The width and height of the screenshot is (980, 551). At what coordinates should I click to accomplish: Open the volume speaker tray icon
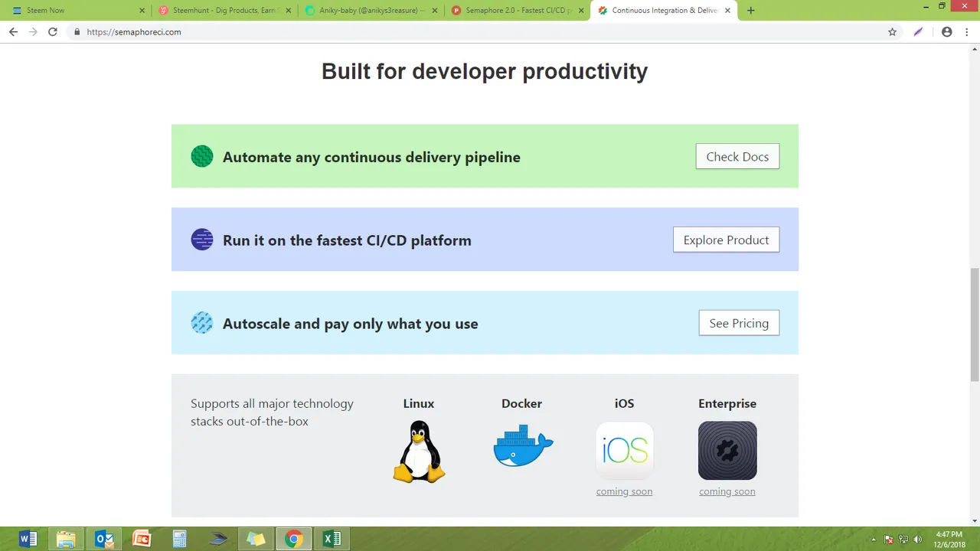[x=917, y=539]
